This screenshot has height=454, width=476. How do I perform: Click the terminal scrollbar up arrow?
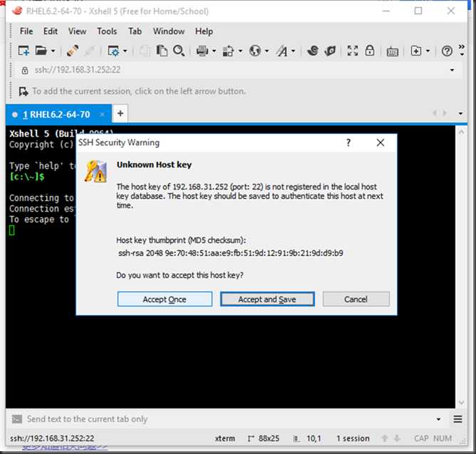[461, 132]
